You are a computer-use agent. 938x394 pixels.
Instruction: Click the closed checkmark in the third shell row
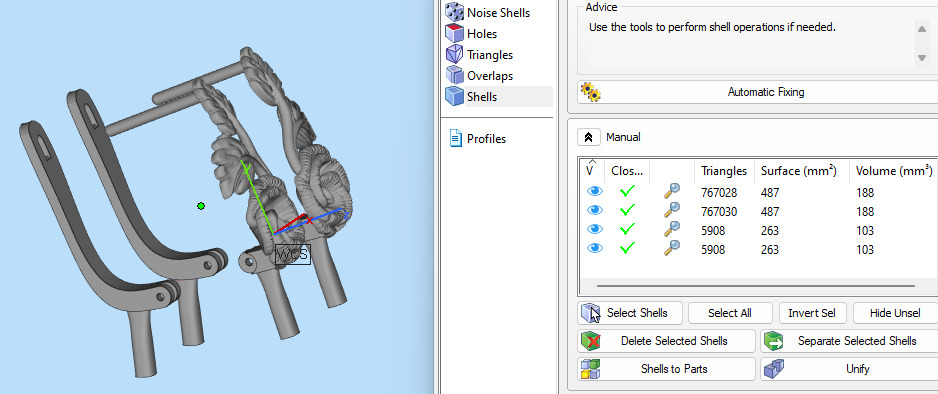pyautogui.click(x=627, y=230)
